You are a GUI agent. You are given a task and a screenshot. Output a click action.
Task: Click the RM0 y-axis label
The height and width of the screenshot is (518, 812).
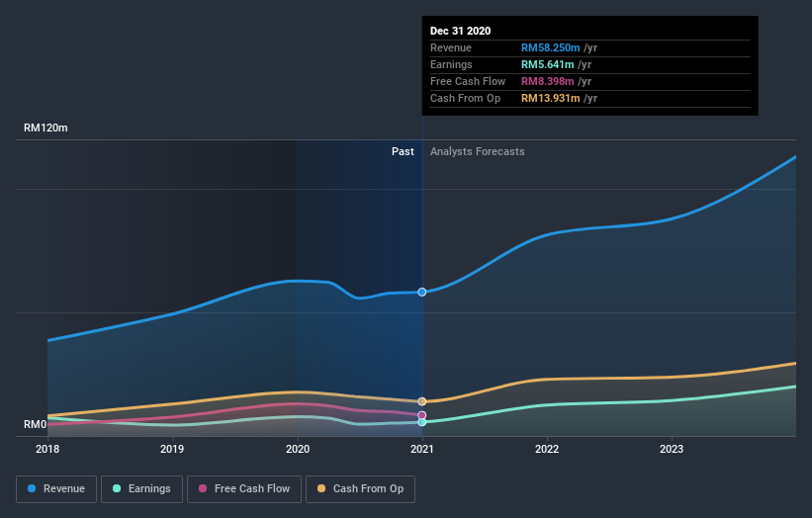[x=36, y=424]
